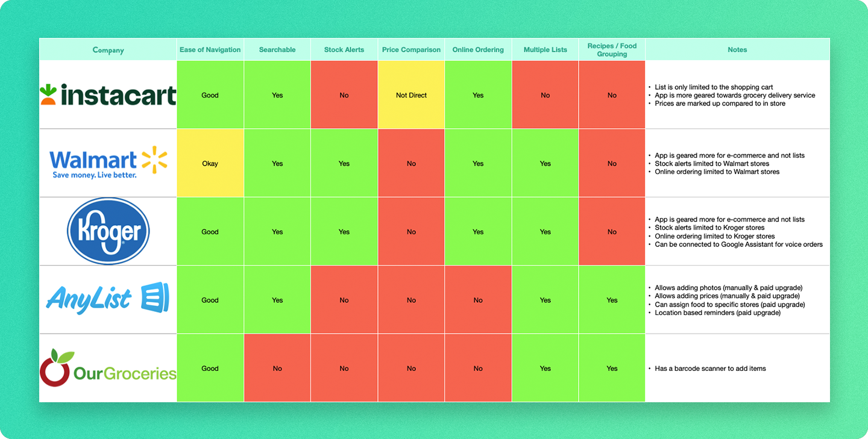The width and height of the screenshot is (868, 439).
Task: Click OurGroceries' 'No' Online Ordering cell
Action: click(478, 369)
